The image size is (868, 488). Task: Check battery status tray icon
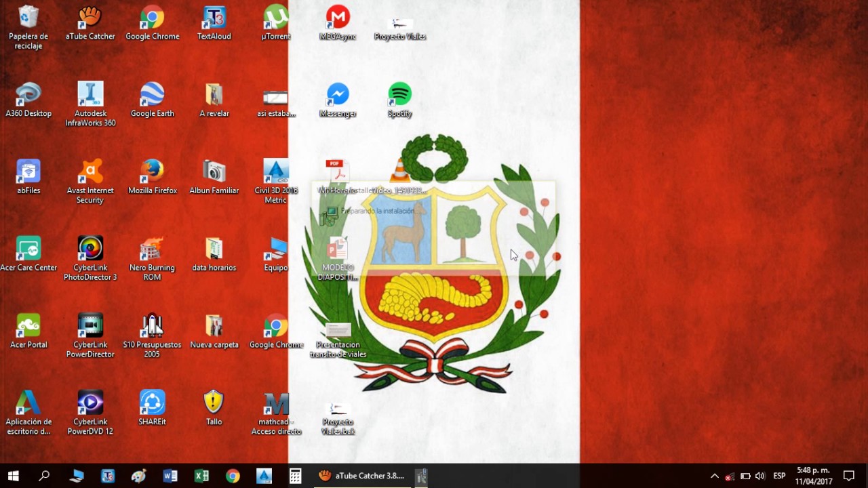pos(745,476)
